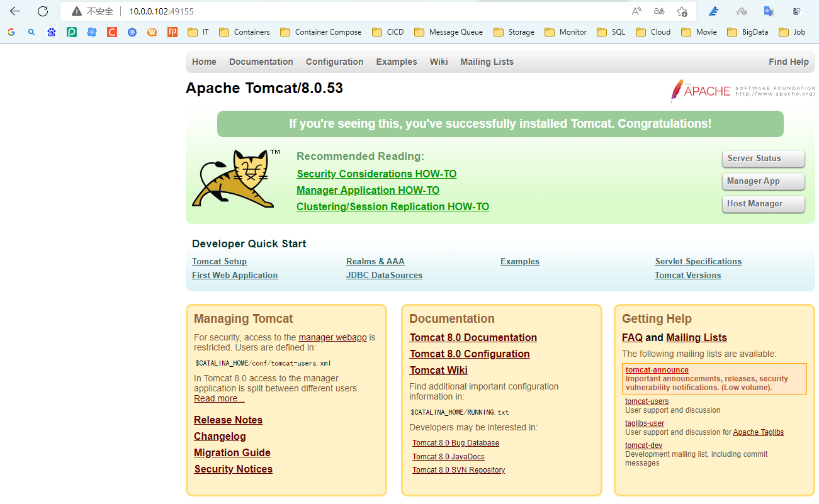Click the Apache Software Foundation feather logo
The height and width of the screenshot is (504, 819).
743,91
